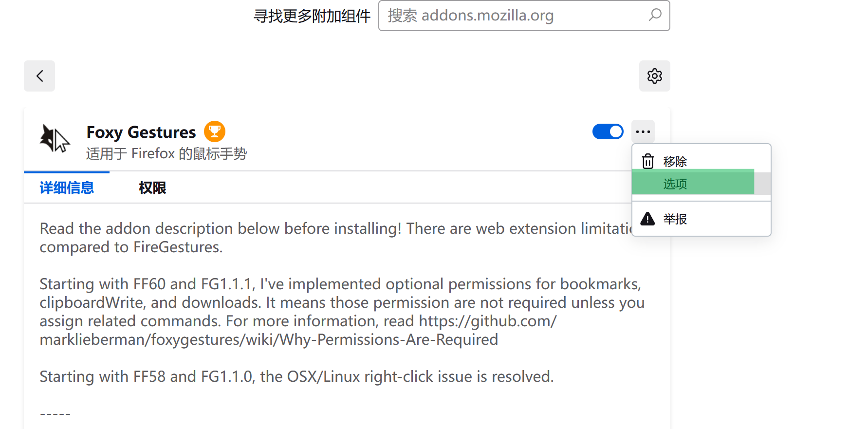The height and width of the screenshot is (429, 868).
Task: Open the 详细信息 tab
Action: (66, 187)
